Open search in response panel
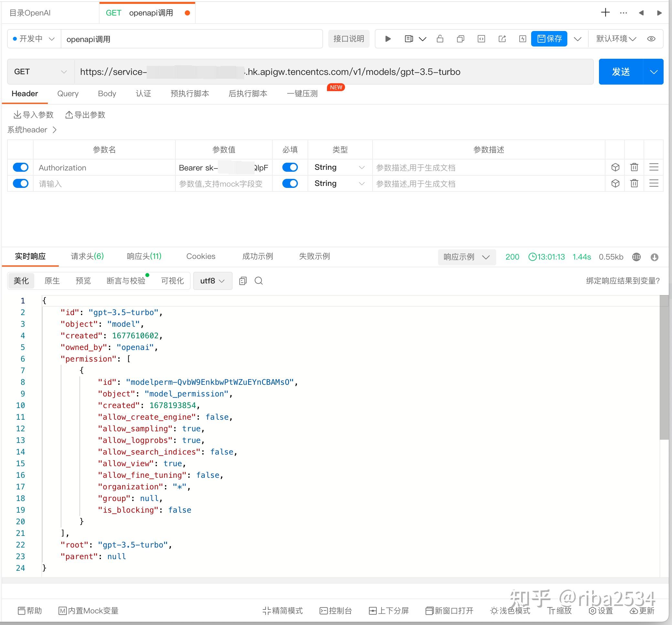This screenshot has width=672, height=625. tap(258, 281)
